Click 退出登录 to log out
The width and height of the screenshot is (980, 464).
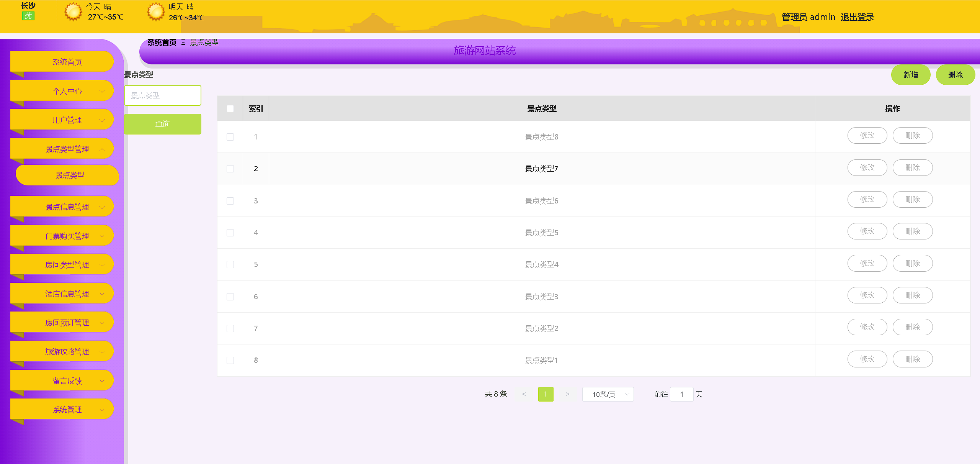coord(857,17)
